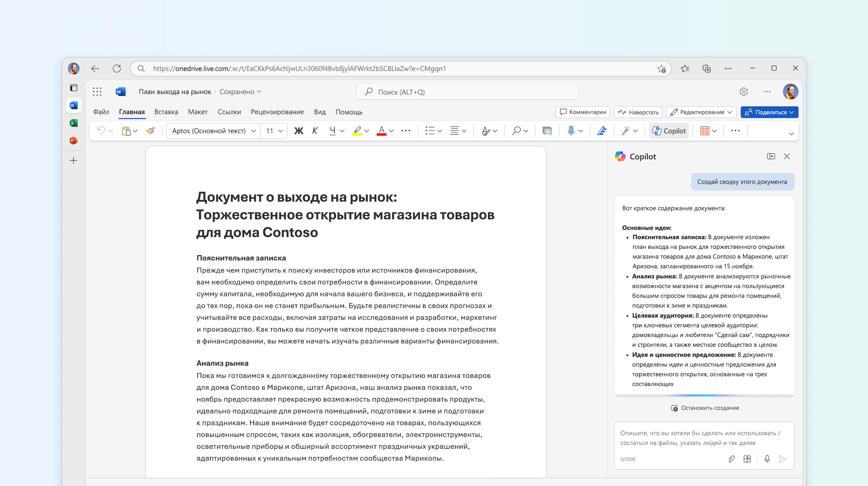This screenshot has width=868, height=486.
Task: Start Dictate with the microphone icon
Action: [x=571, y=131]
